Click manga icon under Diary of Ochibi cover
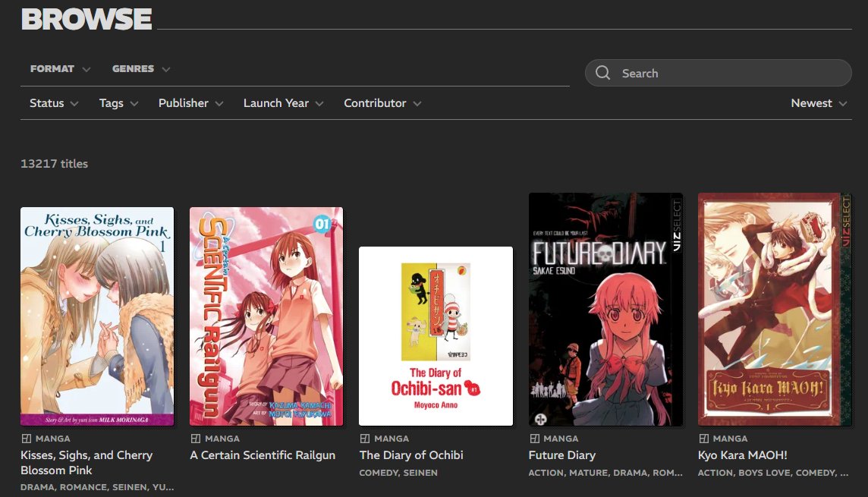Screen dimensions: 868x497 coord(365,439)
